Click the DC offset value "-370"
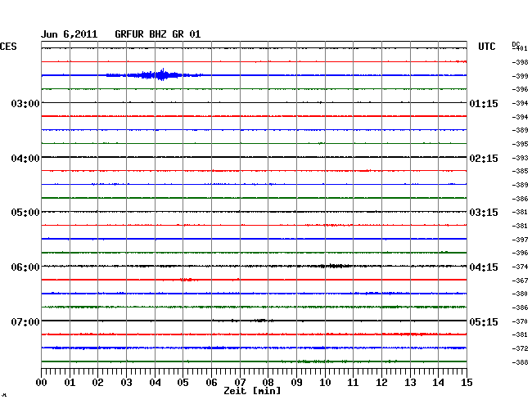This screenshot has width=532, height=404. pos(520,321)
